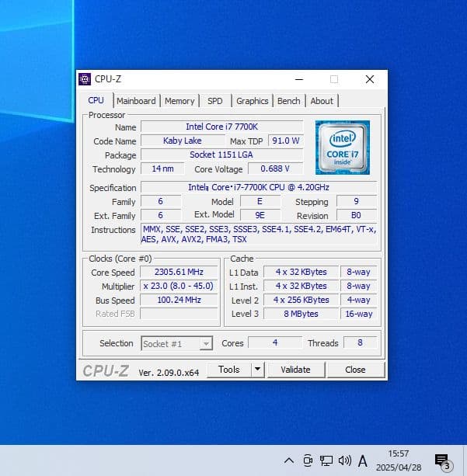
Task: Click the Tools button
Action: tap(229, 370)
